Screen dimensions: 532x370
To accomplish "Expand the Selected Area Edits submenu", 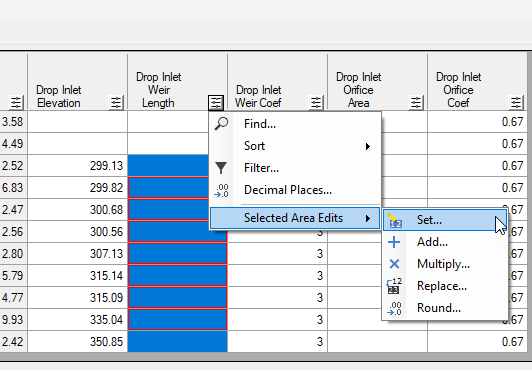I will 295,218.
